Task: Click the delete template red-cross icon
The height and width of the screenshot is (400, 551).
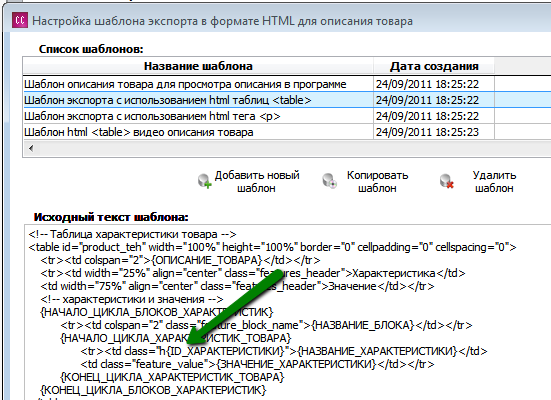Action: click(447, 181)
